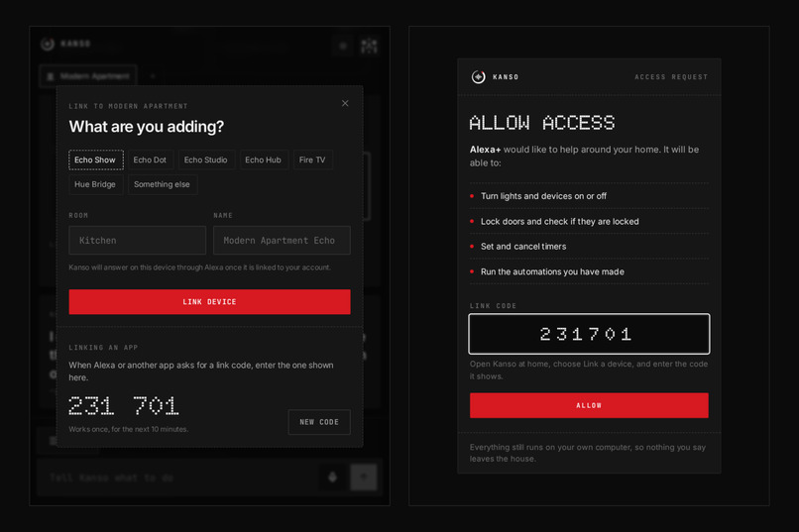Click "Set and cancel timers" item

point(523,247)
